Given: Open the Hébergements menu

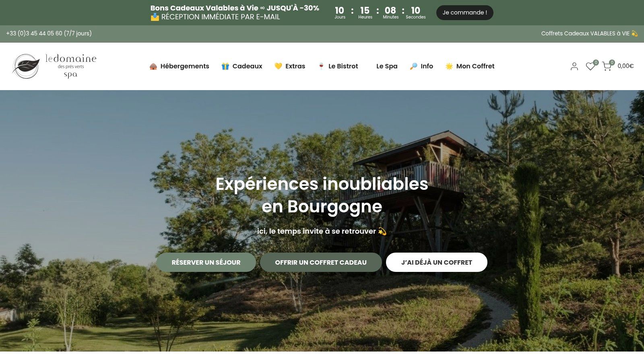Looking at the screenshot, I should click(x=179, y=66).
